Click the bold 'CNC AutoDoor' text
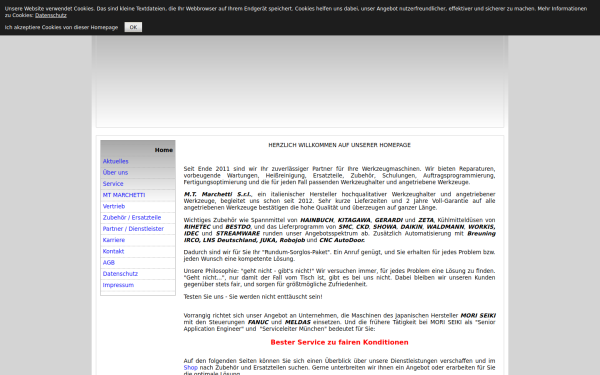The height and width of the screenshot is (375, 600). point(342,240)
